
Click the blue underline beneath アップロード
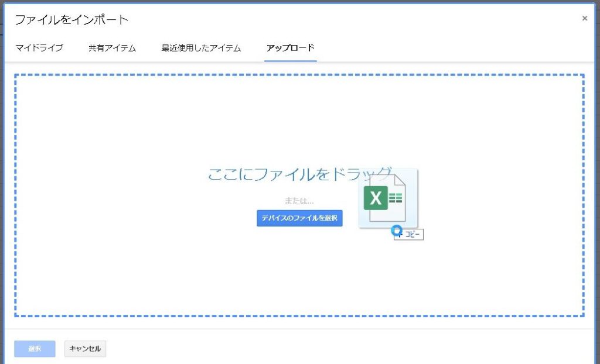coord(290,60)
